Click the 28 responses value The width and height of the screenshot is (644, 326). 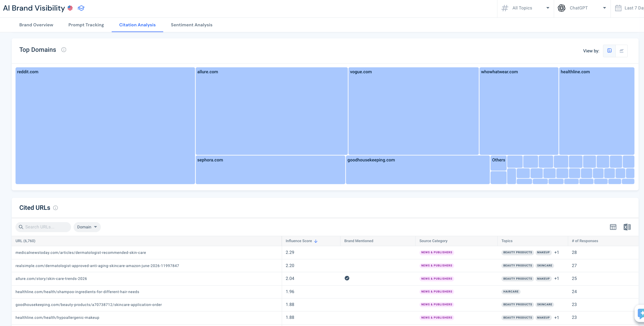[574, 252]
